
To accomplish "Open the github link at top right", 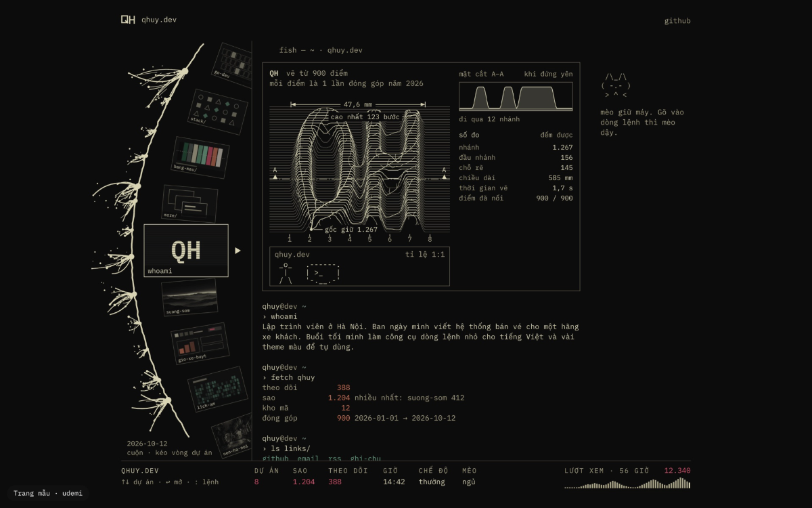I will [677, 21].
